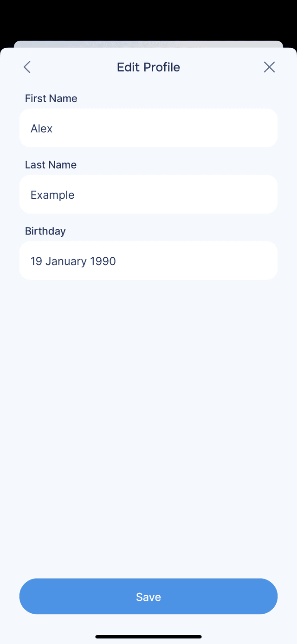Viewport: 297px width, 644px height.
Task: Click the Edit Profile title
Action: point(148,67)
